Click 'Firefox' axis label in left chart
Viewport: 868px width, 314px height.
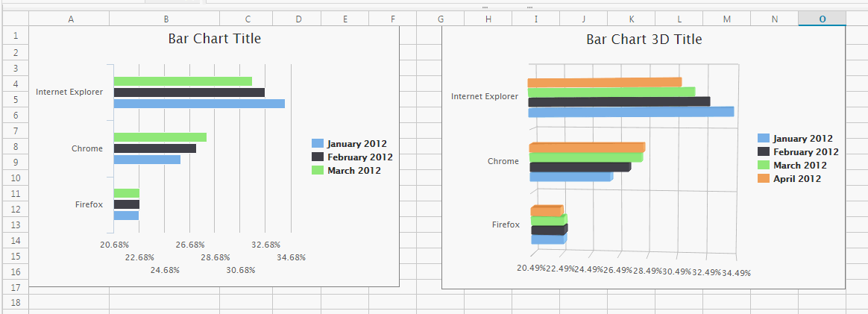89,204
